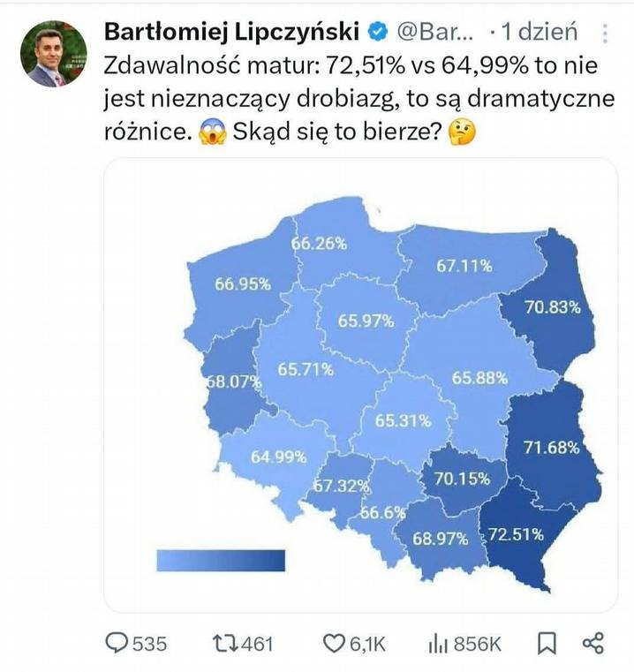634x672 pixels.
Task: Click the @Bar... username handle
Action: [435, 32]
